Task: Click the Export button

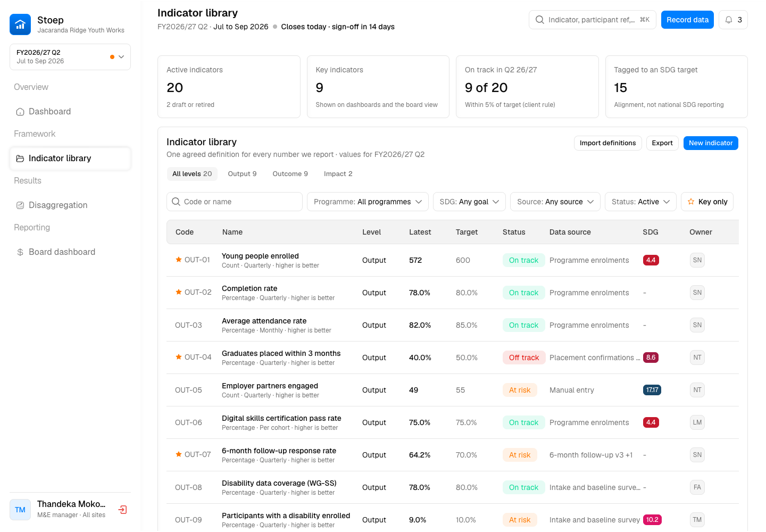Action: pyautogui.click(x=662, y=143)
